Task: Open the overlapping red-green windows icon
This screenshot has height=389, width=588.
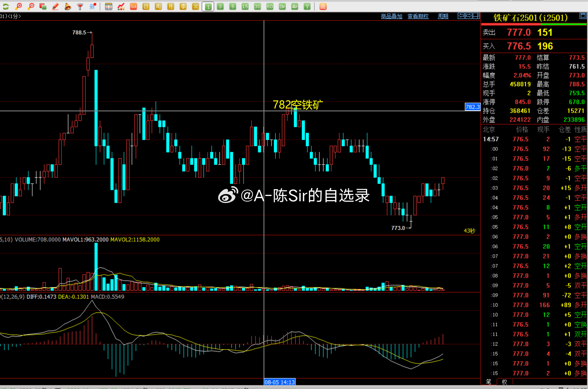Action: tap(43, 6)
